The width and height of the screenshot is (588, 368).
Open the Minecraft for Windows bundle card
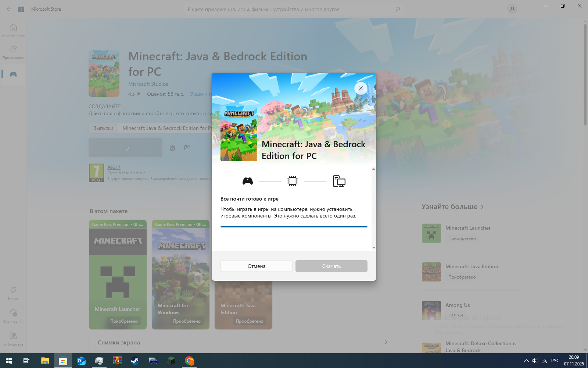point(180,275)
